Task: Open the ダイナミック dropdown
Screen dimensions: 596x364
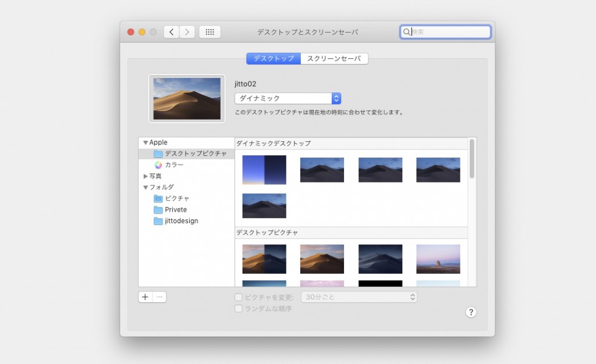Action: click(x=288, y=98)
